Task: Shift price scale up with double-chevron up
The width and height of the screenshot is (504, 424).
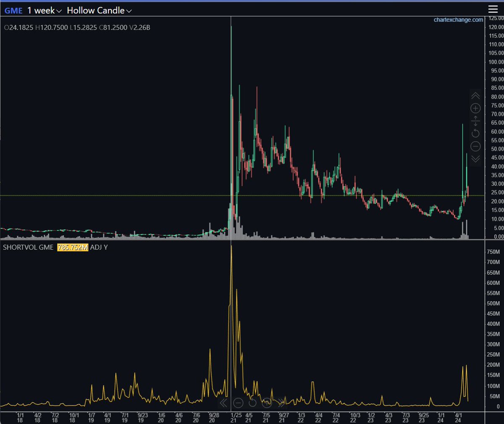Action: pyautogui.click(x=475, y=96)
